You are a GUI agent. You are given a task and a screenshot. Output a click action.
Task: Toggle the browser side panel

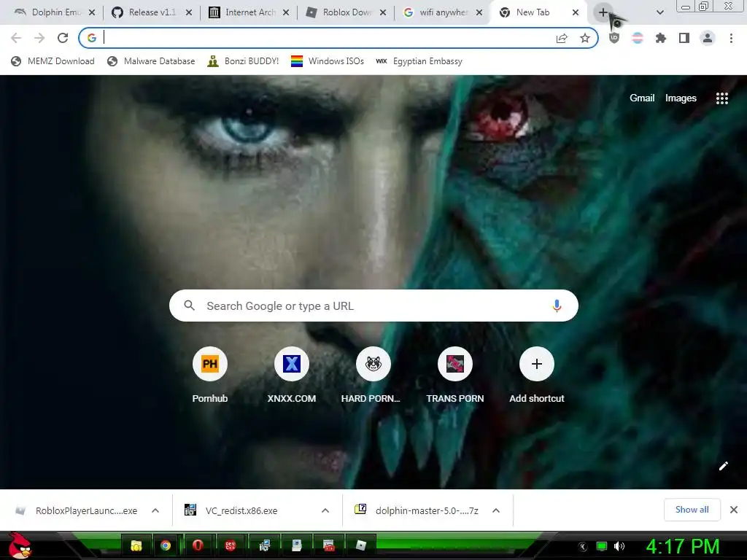pos(684,38)
